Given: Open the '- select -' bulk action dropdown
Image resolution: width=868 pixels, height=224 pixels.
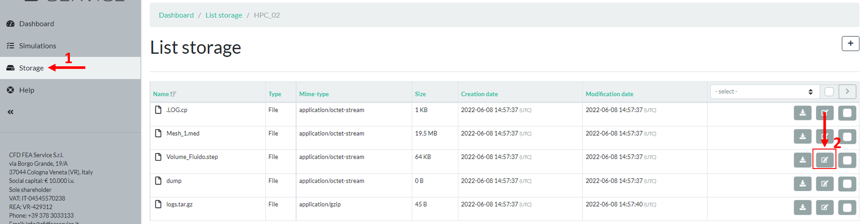Looking at the screenshot, I should (764, 91).
